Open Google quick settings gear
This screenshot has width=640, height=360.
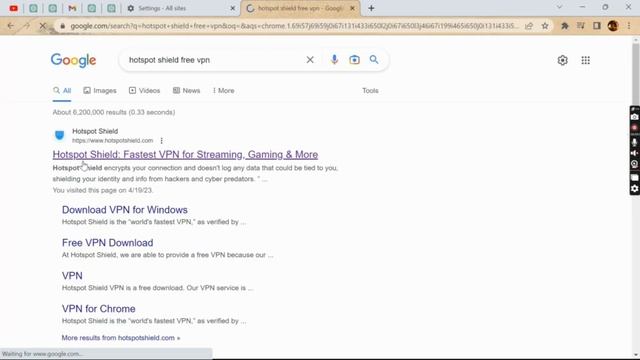click(562, 60)
